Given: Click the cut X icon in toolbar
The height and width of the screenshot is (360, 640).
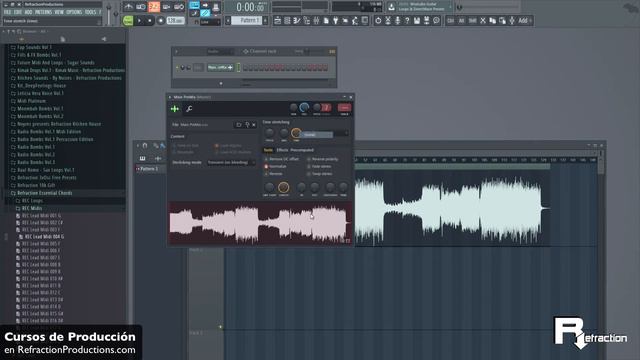Looking at the screenshot, I should click(483, 20).
